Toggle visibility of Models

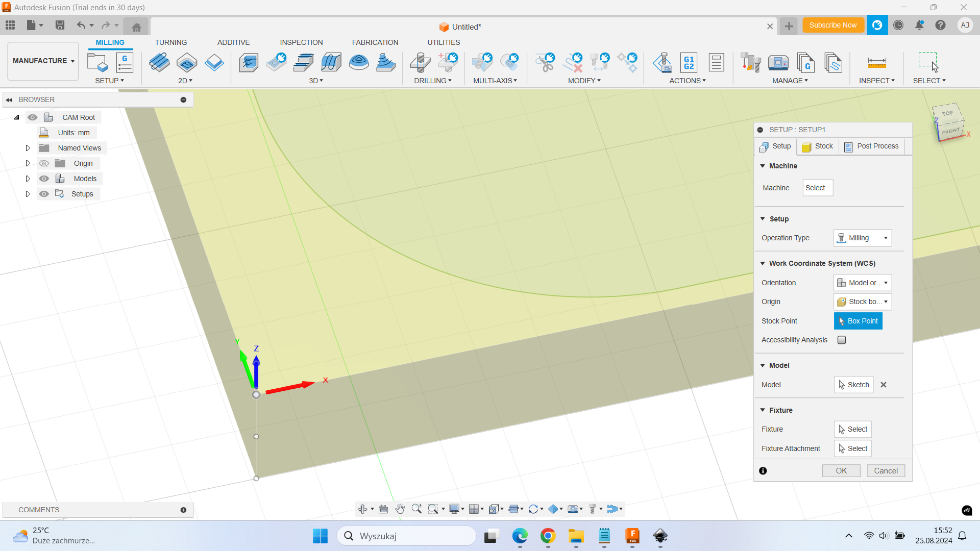44,179
